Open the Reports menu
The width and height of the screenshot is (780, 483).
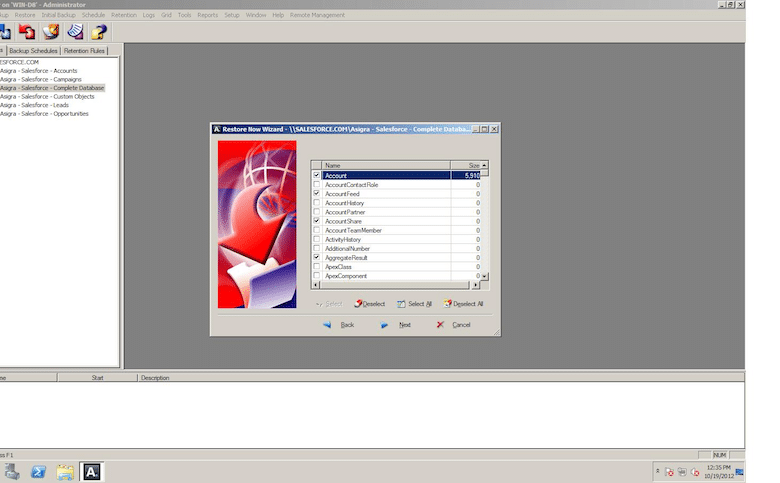pos(207,15)
